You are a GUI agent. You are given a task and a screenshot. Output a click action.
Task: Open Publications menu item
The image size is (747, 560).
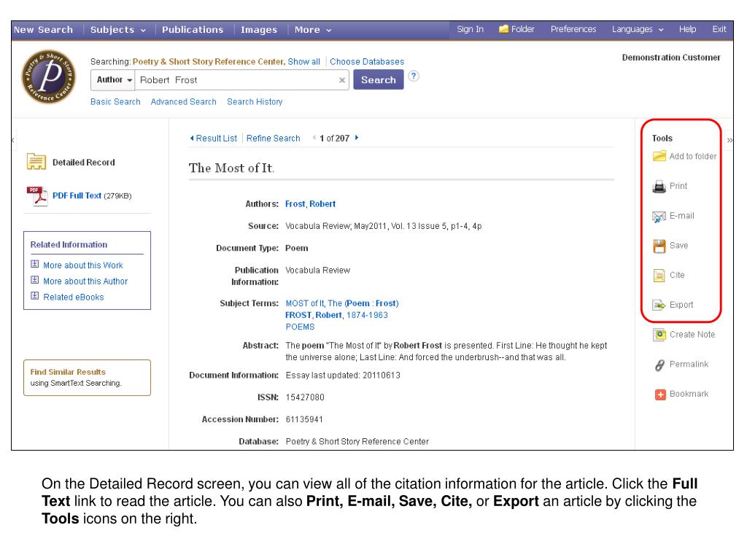click(x=193, y=29)
